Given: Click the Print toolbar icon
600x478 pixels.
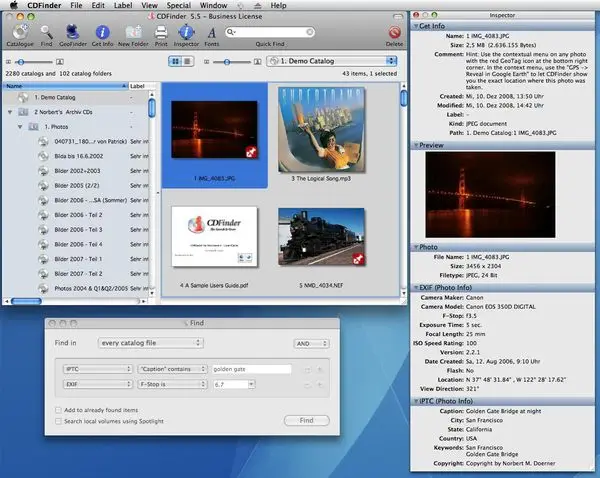Looking at the screenshot, I should [161, 32].
